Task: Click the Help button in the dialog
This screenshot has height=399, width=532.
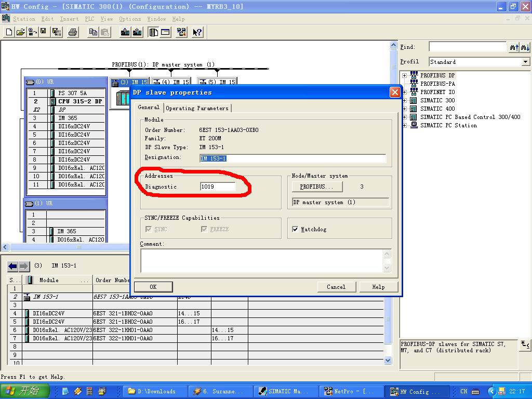Action: pos(378,287)
